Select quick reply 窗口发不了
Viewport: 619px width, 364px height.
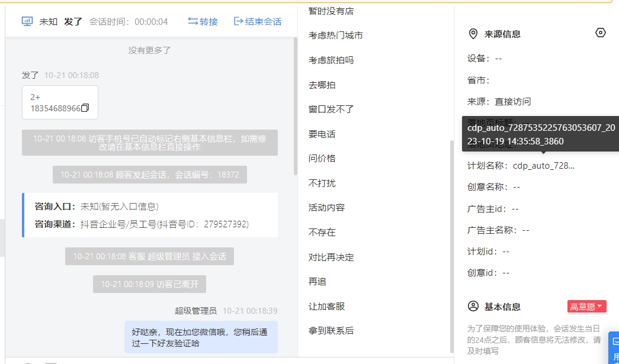(331, 109)
